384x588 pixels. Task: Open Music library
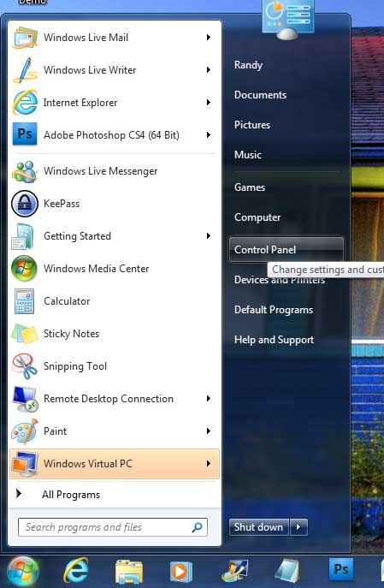coord(248,155)
